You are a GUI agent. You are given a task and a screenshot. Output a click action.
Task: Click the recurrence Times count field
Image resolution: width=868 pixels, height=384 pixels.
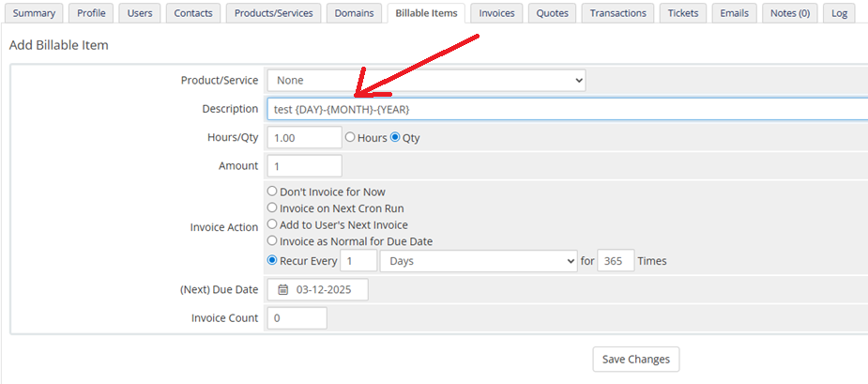616,261
